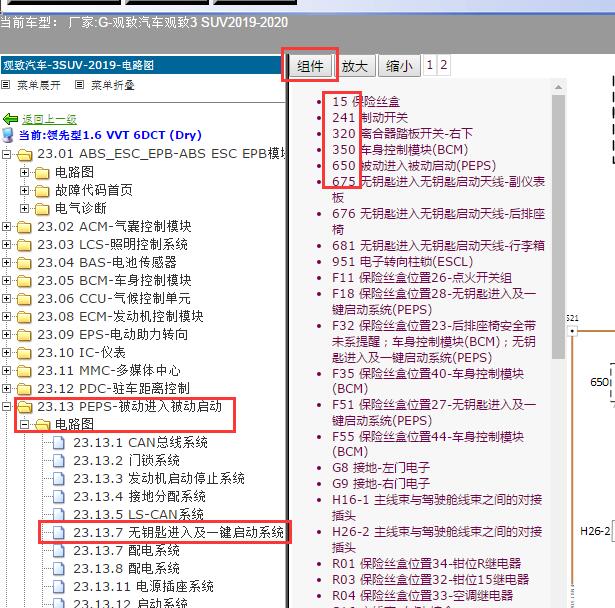Expand 23.04 BAS-电池传感器
This screenshot has width=615, height=608.
coord(6,262)
